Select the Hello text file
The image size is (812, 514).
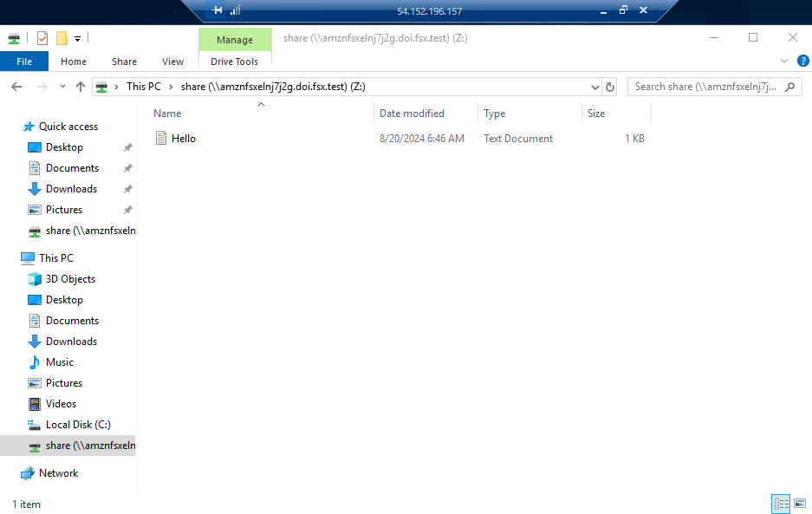point(184,139)
